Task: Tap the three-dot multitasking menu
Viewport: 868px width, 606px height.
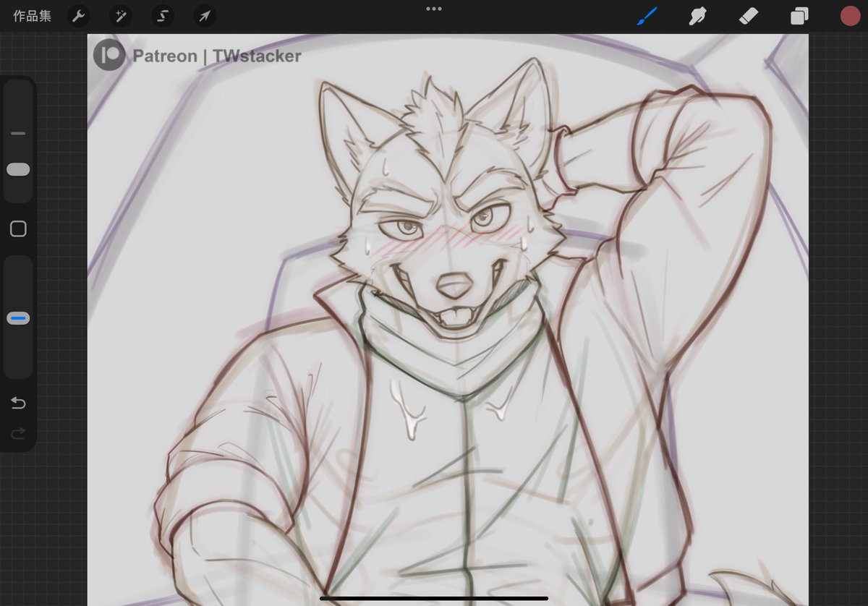Action: pyautogui.click(x=434, y=9)
